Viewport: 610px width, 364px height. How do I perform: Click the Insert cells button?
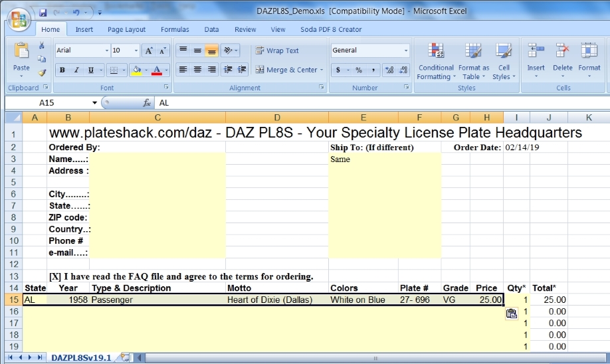tap(536, 60)
